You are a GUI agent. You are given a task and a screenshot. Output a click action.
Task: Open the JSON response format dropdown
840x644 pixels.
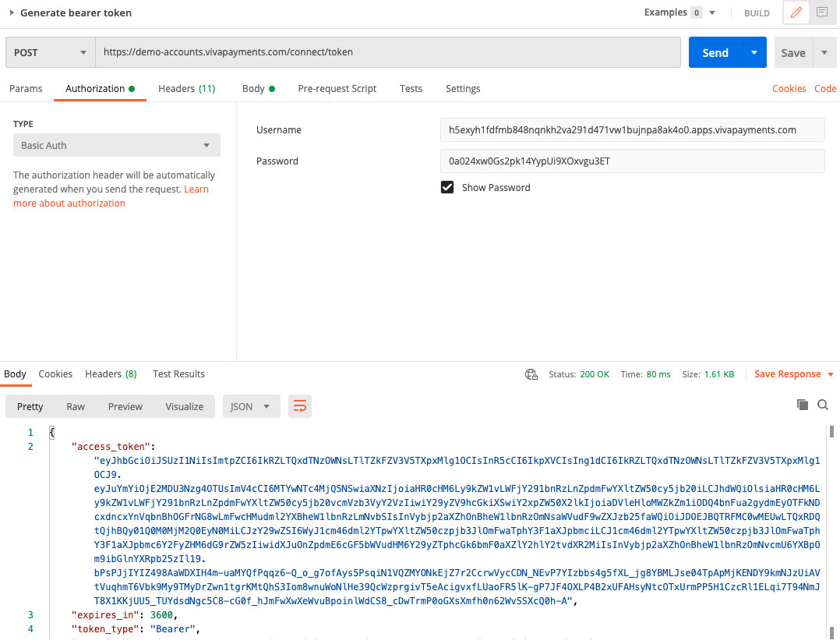pos(251,405)
